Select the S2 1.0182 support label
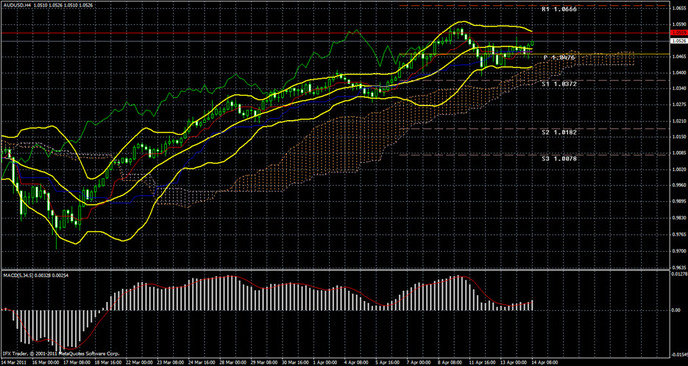688x366 pixels. [559, 132]
